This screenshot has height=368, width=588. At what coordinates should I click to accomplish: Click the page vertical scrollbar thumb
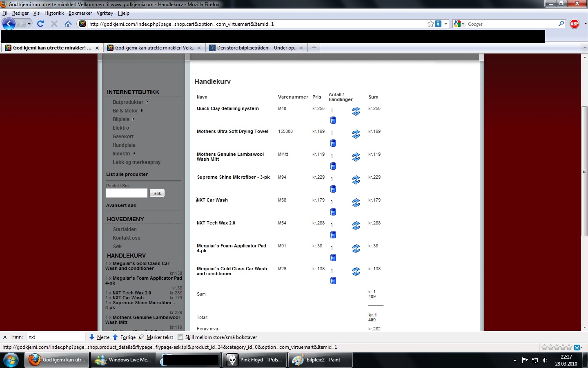(584, 171)
